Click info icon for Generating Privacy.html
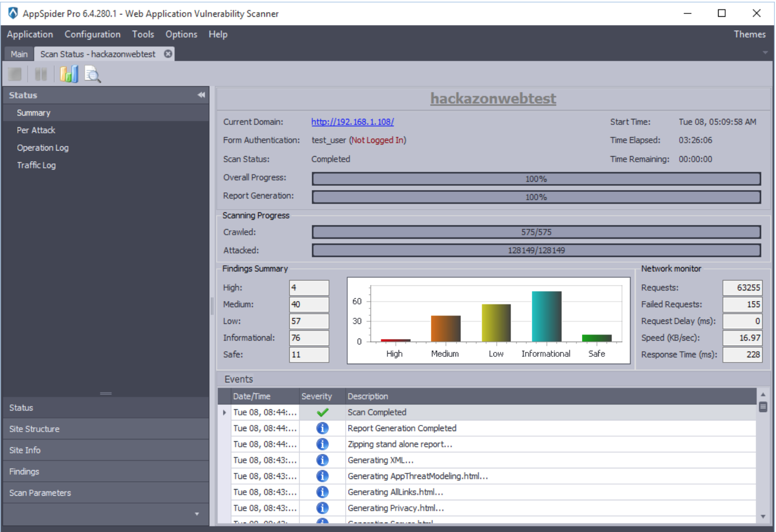This screenshot has height=532, width=776. pyautogui.click(x=322, y=508)
